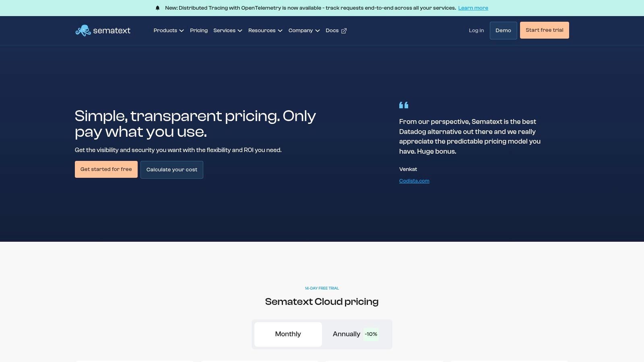The image size is (644, 362).
Task: Click the external link icon next to Docs
Action: (344, 31)
